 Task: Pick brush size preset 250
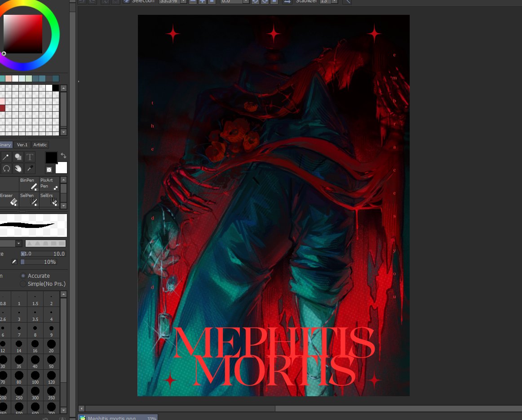click(19, 394)
